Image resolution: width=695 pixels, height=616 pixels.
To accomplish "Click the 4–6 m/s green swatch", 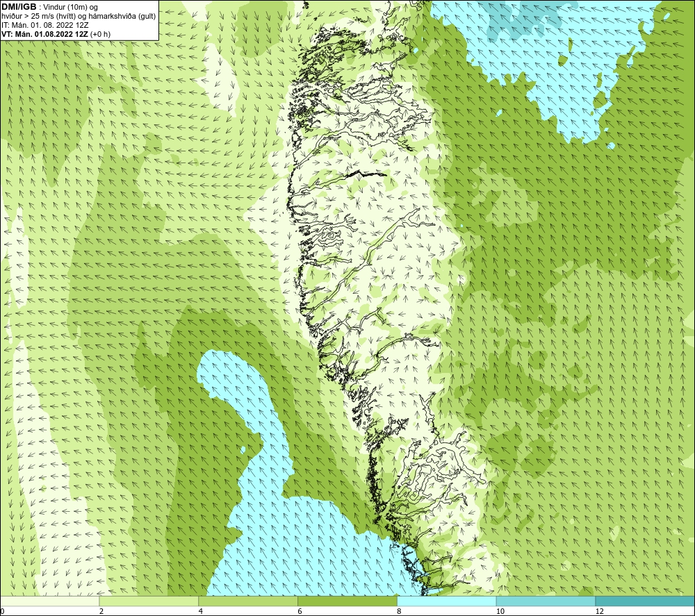I will pyautogui.click(x=248, y=601).
